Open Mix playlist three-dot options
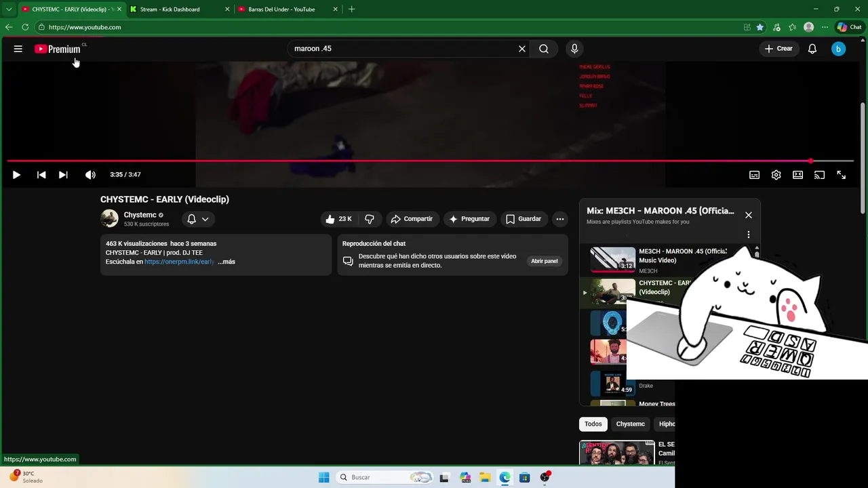The width and height of the screenshot is (868, 488). [749, 235]
